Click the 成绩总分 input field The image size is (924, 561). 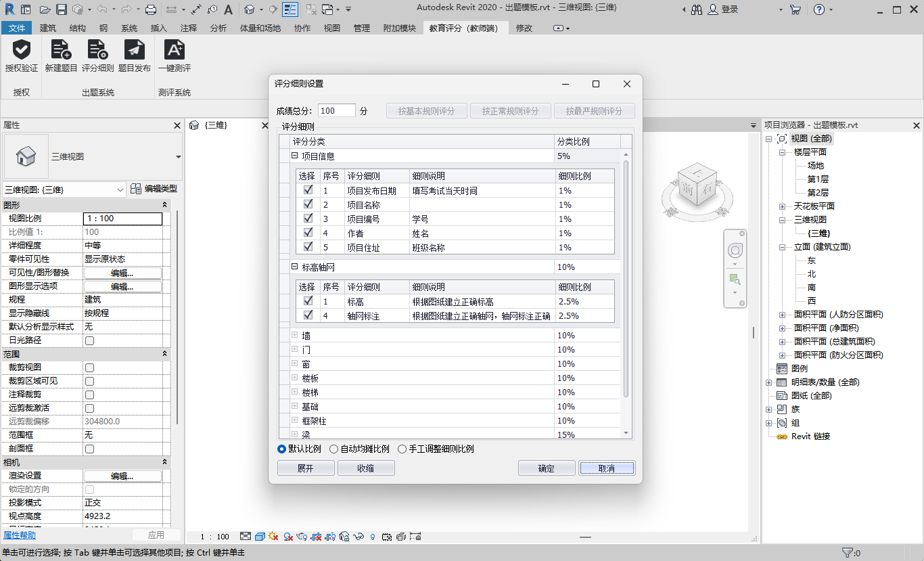click(x=336, y=110)
